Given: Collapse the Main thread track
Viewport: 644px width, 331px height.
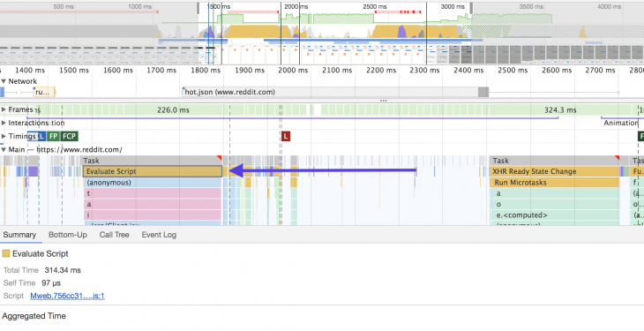Looking at the screenshot, I should [x=4, y=150].
